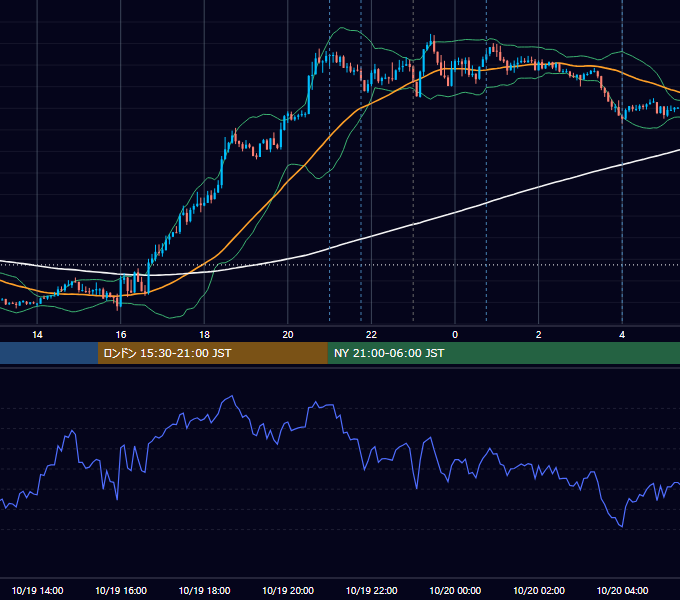The image size is (680, 600).
Task: Click the London session bar 15:30-21:00 JST
Action: [x=212, y=353]
